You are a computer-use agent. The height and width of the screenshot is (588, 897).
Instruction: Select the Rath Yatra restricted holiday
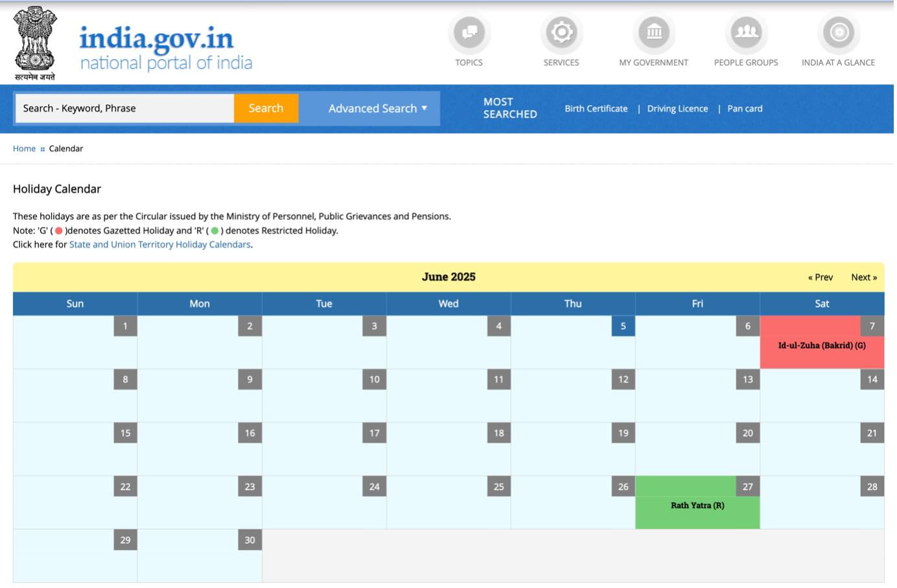click(697, 505)
